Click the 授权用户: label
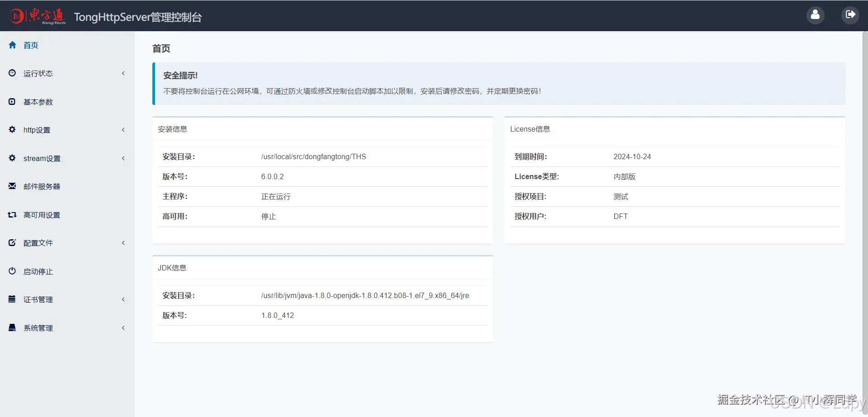 click(530, 216)
